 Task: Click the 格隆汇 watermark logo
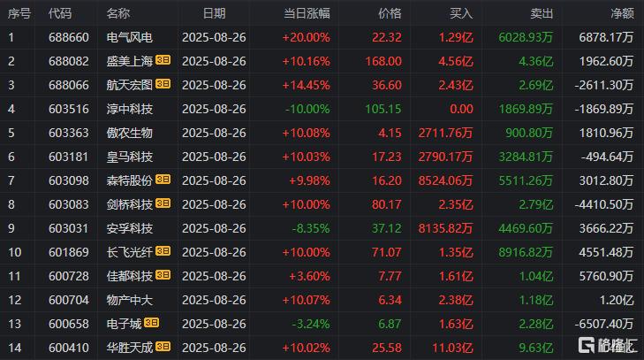(608, 345)
